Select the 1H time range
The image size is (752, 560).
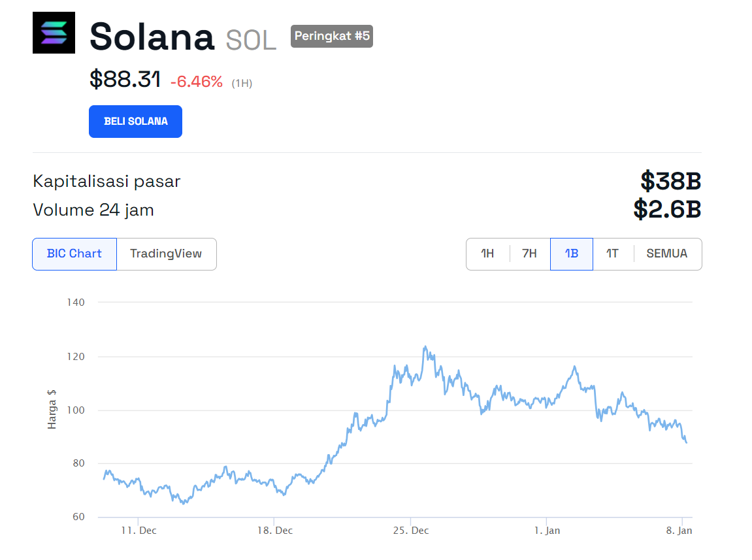[x=487, y=254]
